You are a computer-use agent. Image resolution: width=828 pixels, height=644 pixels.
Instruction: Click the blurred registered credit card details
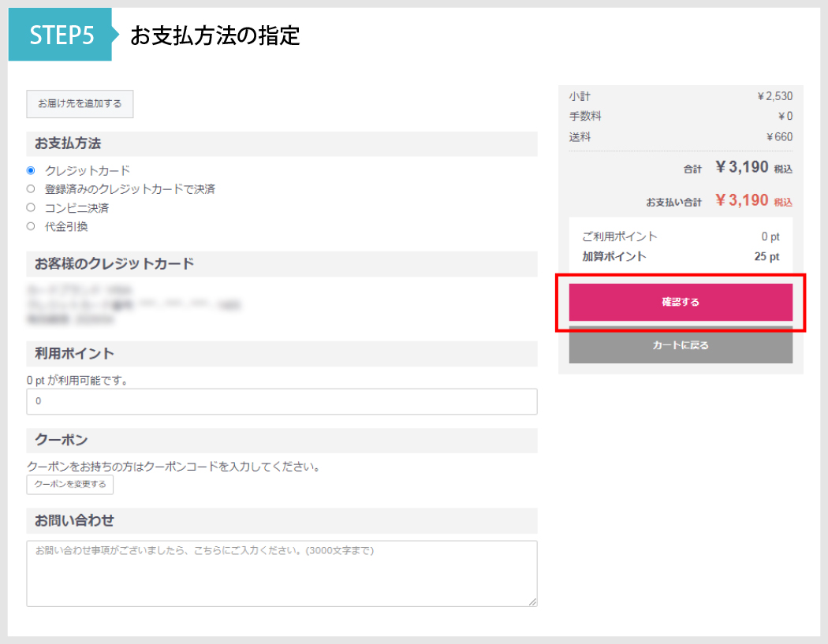(134, 305)
